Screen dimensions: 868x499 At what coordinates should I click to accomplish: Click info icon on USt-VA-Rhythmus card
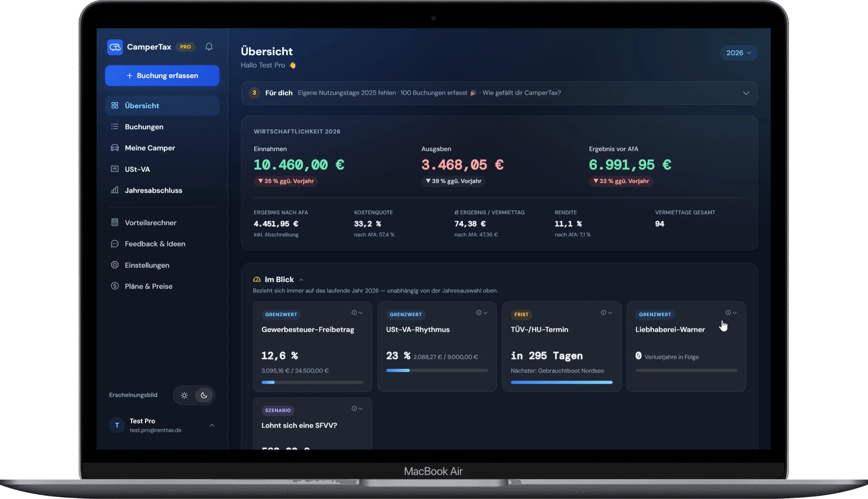pyautogui.click(x=479, y=312)
